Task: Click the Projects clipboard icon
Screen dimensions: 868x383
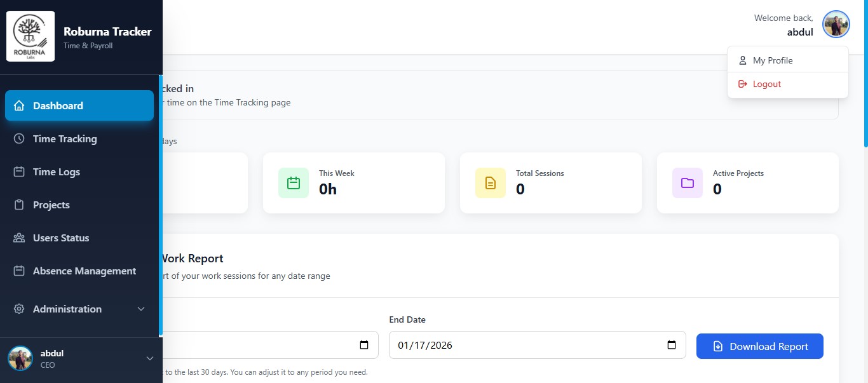Action: [19, 205]
